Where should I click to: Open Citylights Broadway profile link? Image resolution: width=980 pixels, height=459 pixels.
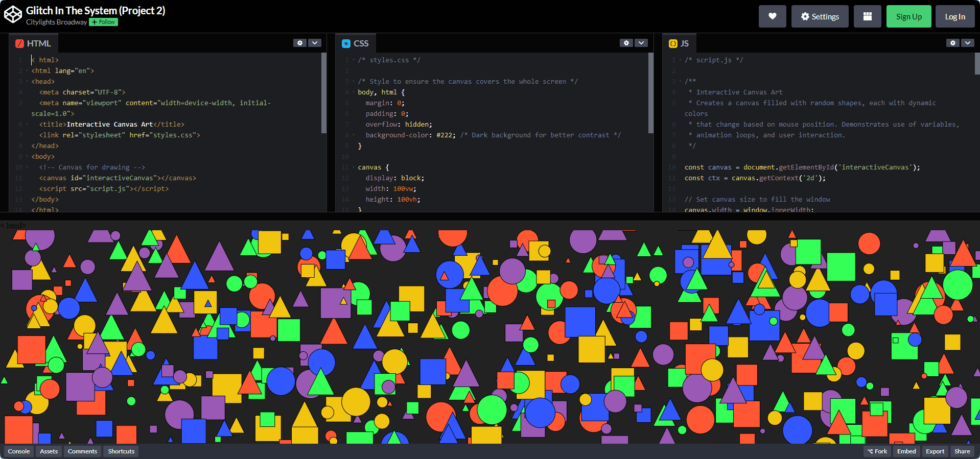coord(56,22)
